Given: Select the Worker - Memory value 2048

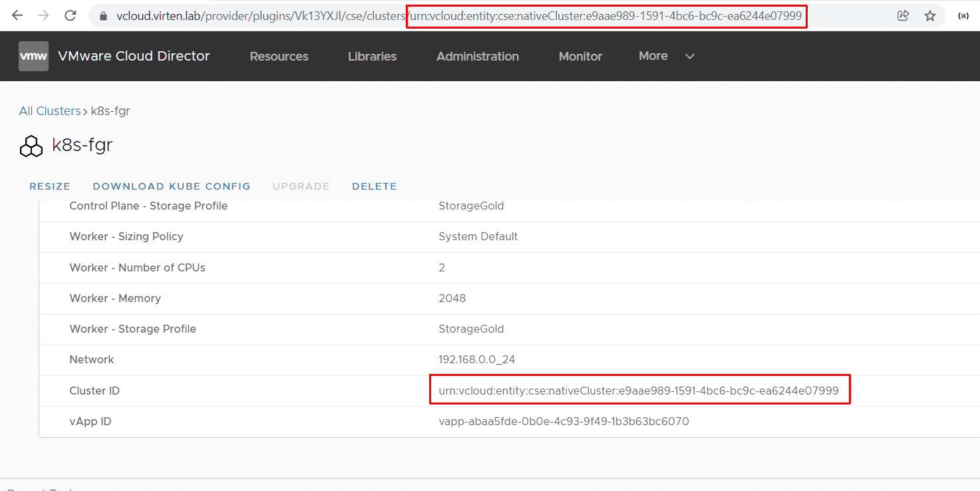Looking at the screenshot, I should pyautogui.click(x=452, y=298).
